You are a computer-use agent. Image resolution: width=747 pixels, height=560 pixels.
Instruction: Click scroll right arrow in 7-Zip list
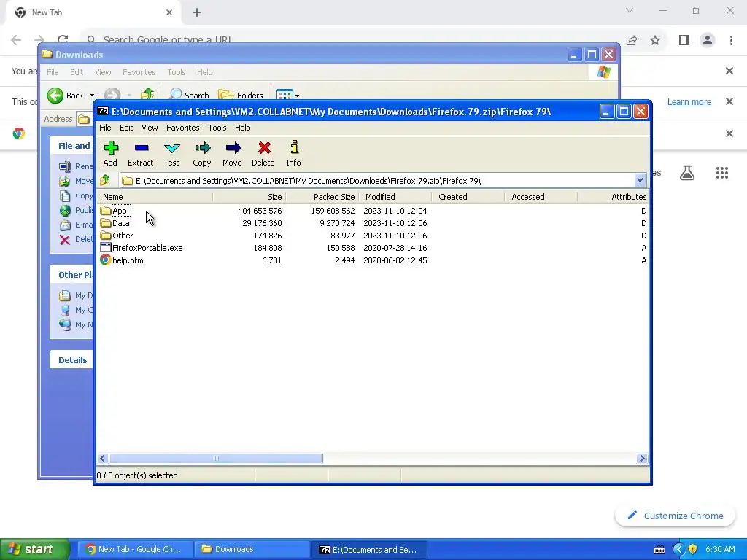click(x=642, y=458)
